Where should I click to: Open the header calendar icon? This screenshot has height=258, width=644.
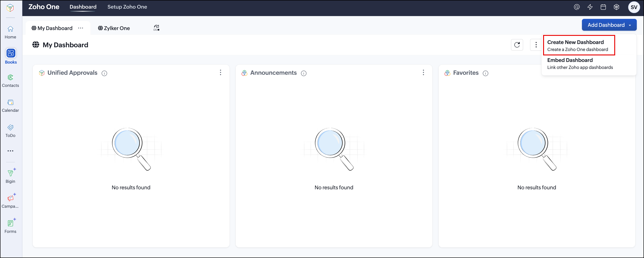[x=603, y=7]
